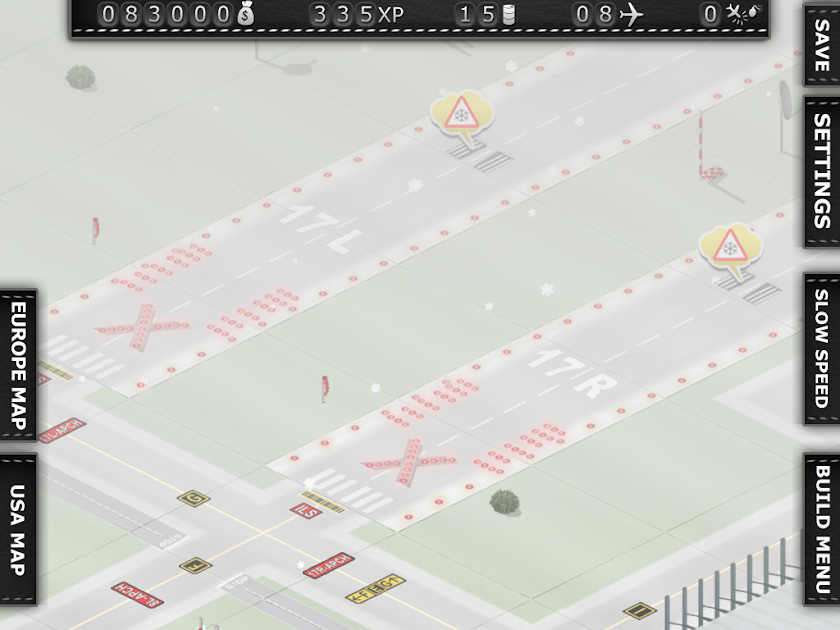The width and height of the screenshot is (840, 630).
Task: Select the red ILS sign
Action: pyautogui.click(x=306, y=511)
